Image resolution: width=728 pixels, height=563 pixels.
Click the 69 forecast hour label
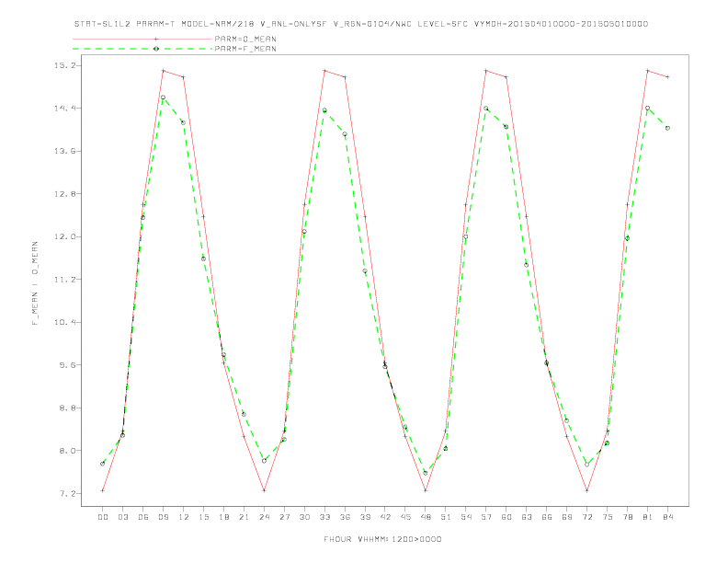coord(567,517)
